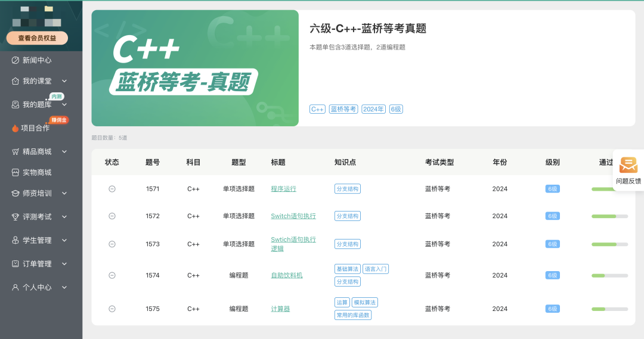Expand the 精品商城 submenu chevron
644x339 pixels.
click(x=64, y=152)
